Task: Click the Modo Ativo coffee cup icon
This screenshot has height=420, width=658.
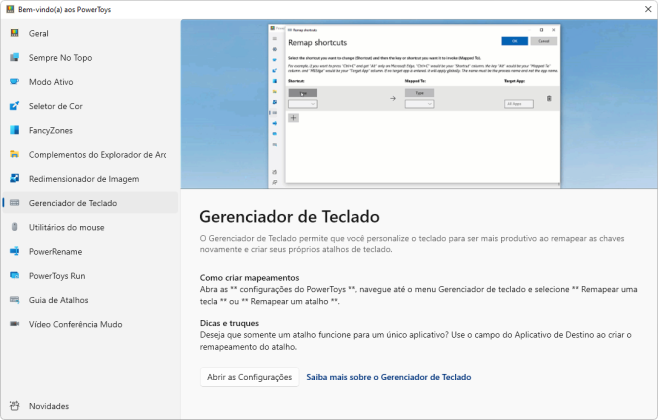Action: pyautogui.click(x=15, y=82)
